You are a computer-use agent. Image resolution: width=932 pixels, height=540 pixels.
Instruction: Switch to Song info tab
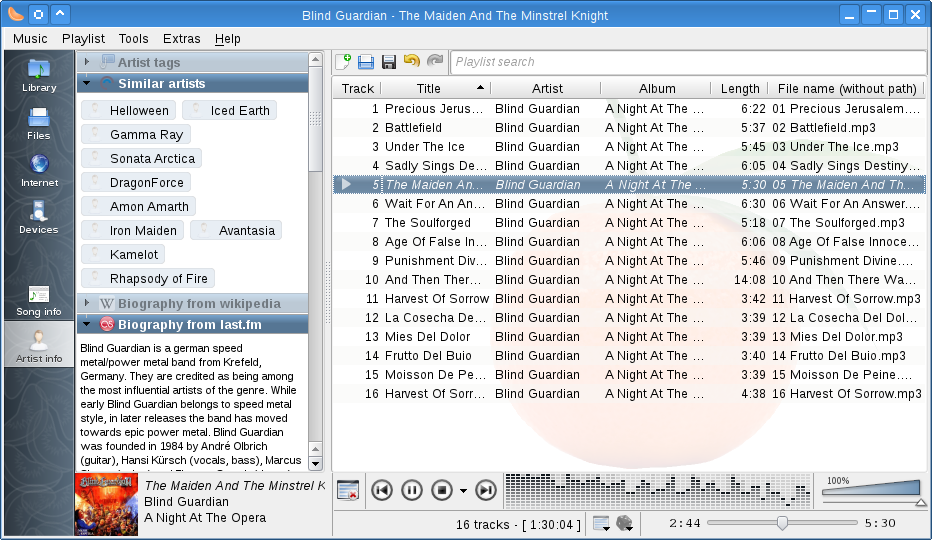coord(39,300)
